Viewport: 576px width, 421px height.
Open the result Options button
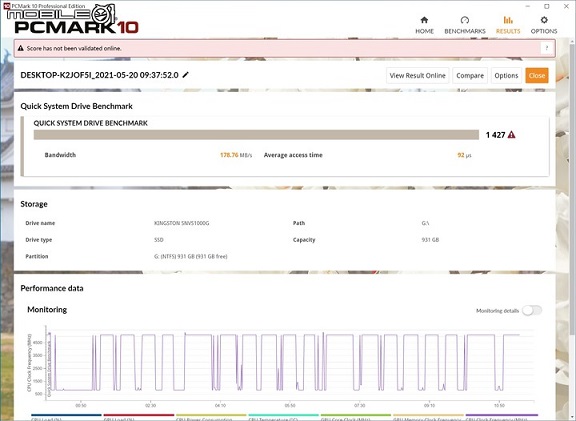506,75
